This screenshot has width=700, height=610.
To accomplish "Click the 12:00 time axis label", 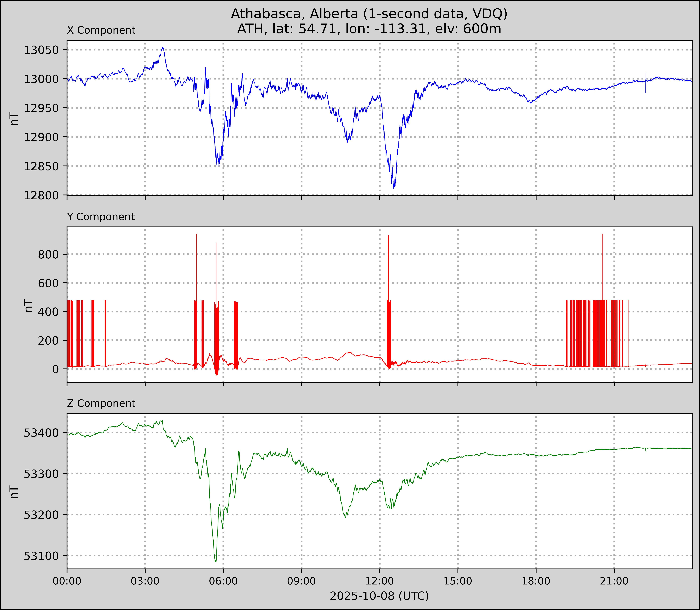I will click(380, 581).
